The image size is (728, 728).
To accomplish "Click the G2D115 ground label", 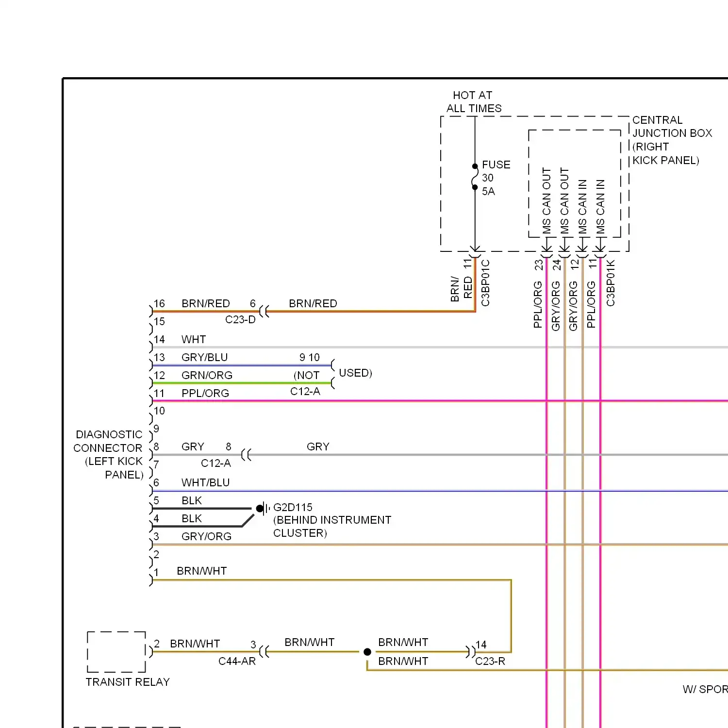I will tap(293, 508).
